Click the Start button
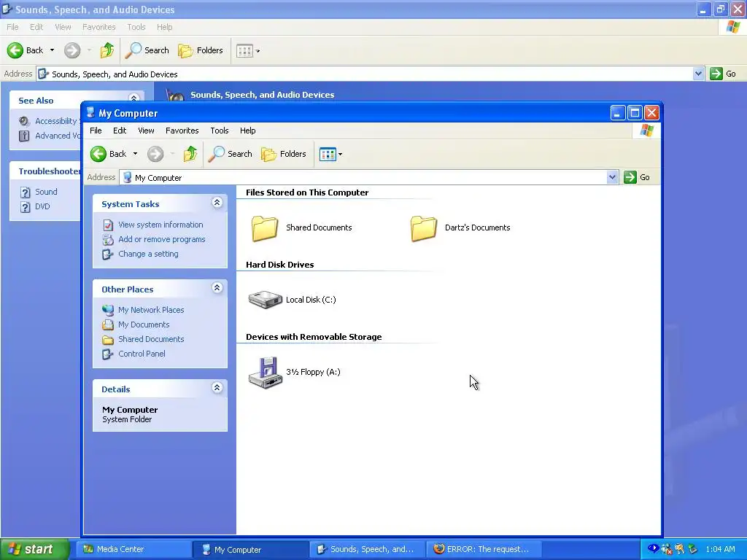Screen dimensions: 747x560 (35, 549)
